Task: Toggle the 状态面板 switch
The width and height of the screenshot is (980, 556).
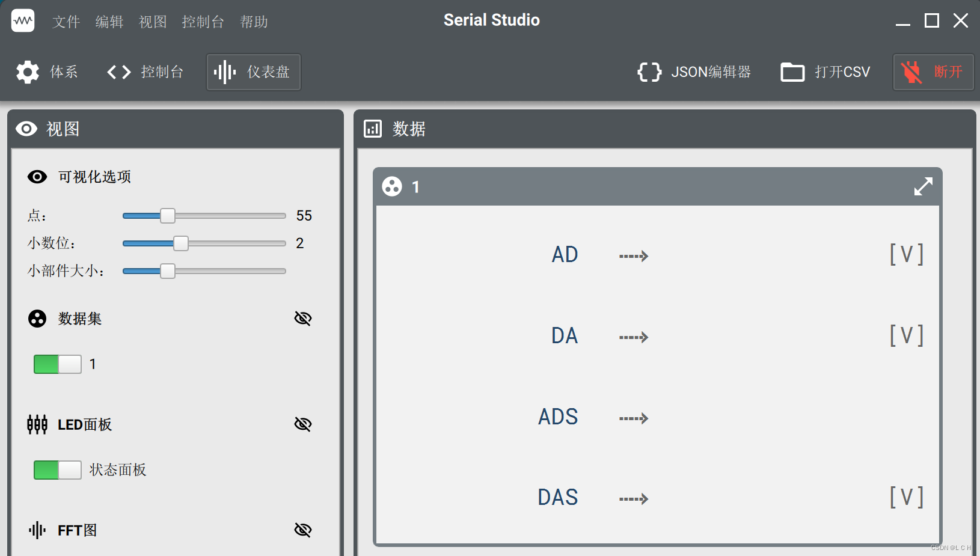Action: (x=58, y=470)
